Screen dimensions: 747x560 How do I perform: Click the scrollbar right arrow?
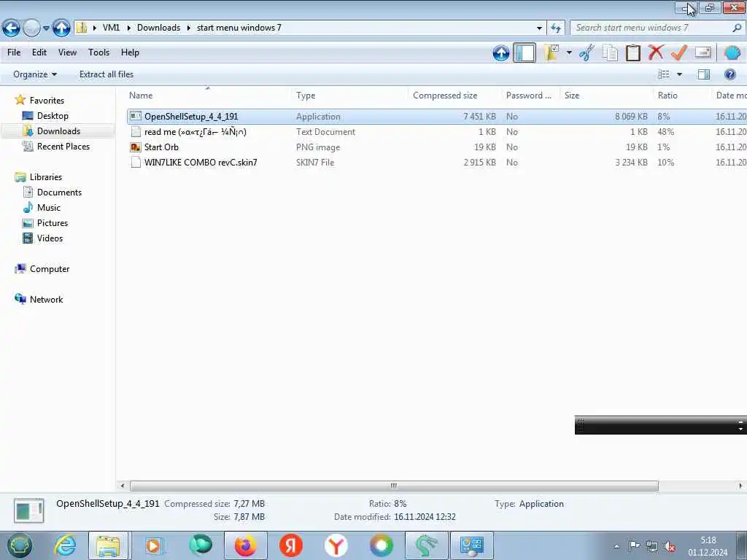[740, 486]
